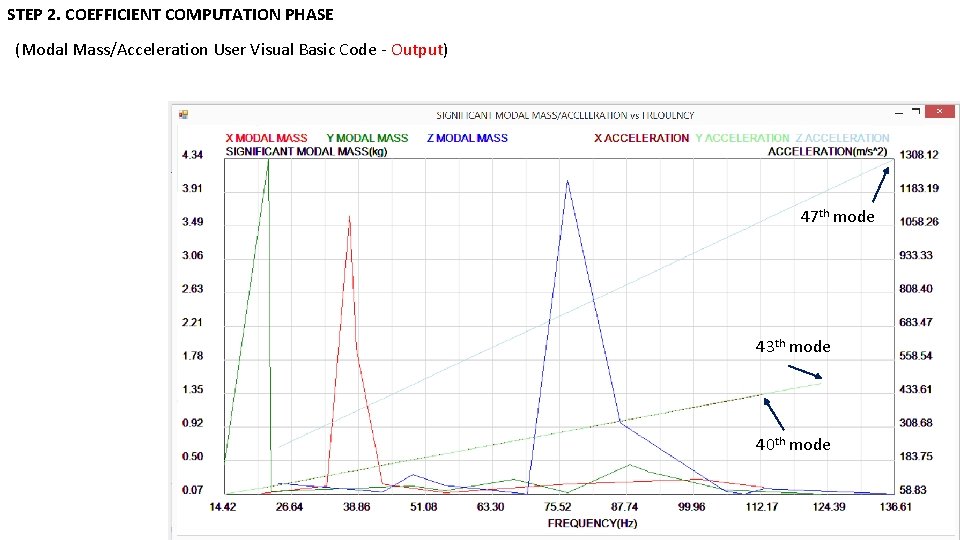This screenshot has width=960, height=540.
Task: Click the 14.42 frequency tick label
Action: [222, 507]
